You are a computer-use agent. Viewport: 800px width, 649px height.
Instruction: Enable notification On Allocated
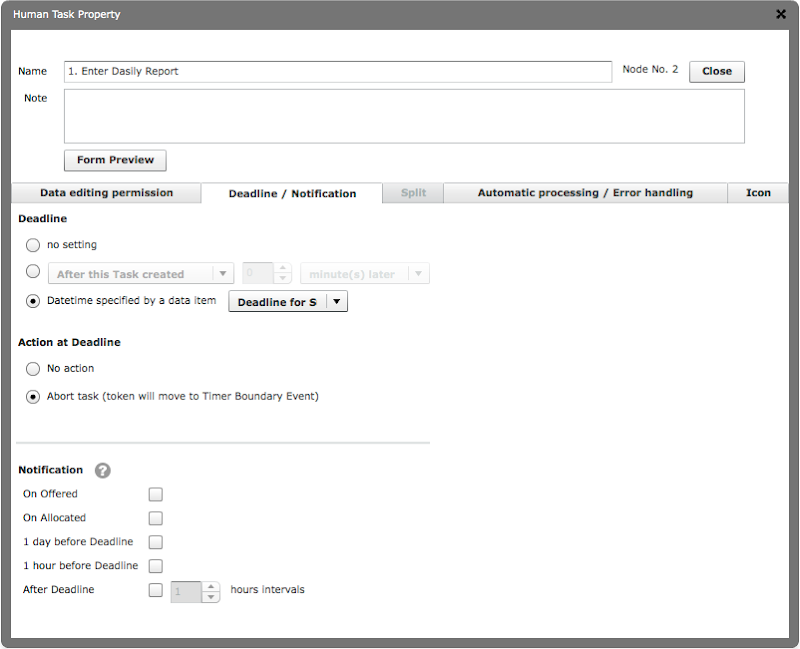pyautogui.click(x=155, y=518)
